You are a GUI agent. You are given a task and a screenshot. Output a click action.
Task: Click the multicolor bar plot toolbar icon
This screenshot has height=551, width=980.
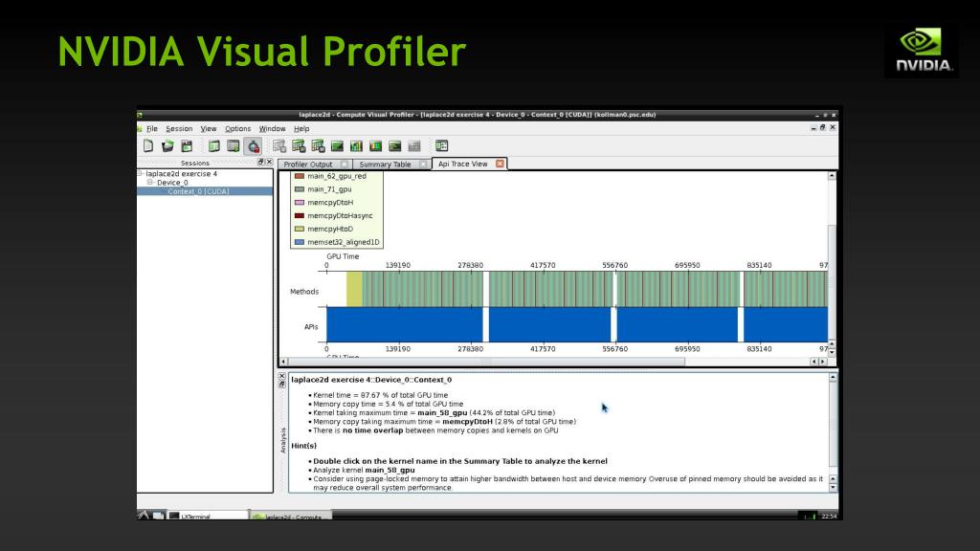(x=375, y=145)
